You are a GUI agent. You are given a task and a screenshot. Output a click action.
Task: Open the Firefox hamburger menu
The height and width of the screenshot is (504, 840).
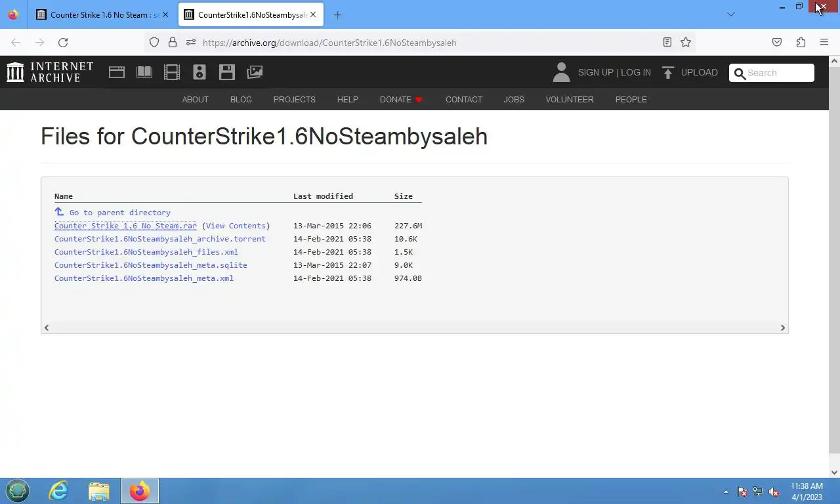824,43
